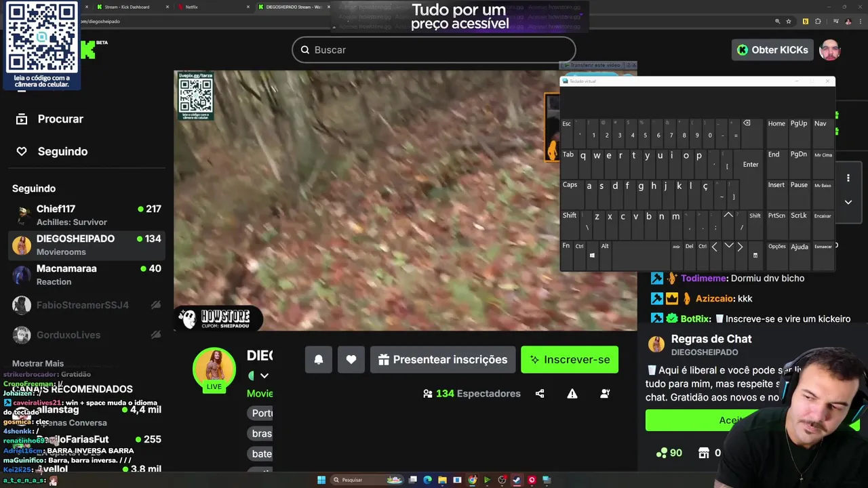868x488 pixels.
Task: Expand the list with Mostrar Mais
Action: click(x=38, y=363)
